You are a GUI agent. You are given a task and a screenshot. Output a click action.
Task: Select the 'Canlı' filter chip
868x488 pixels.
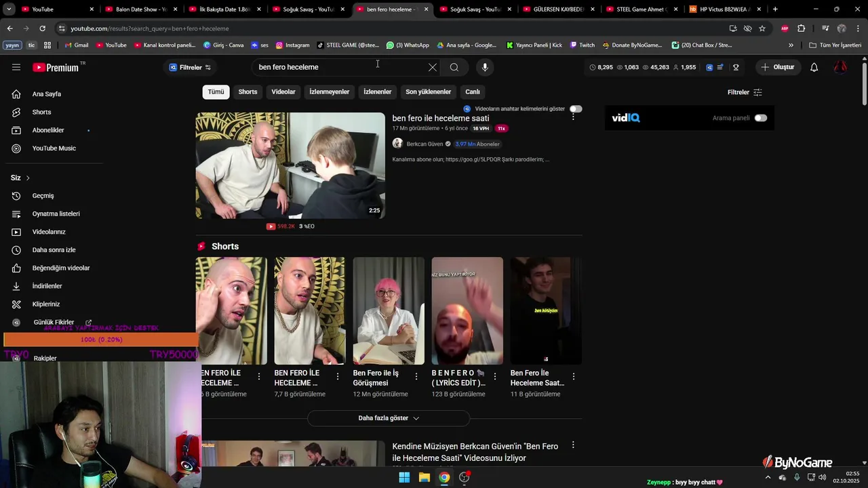473,91
